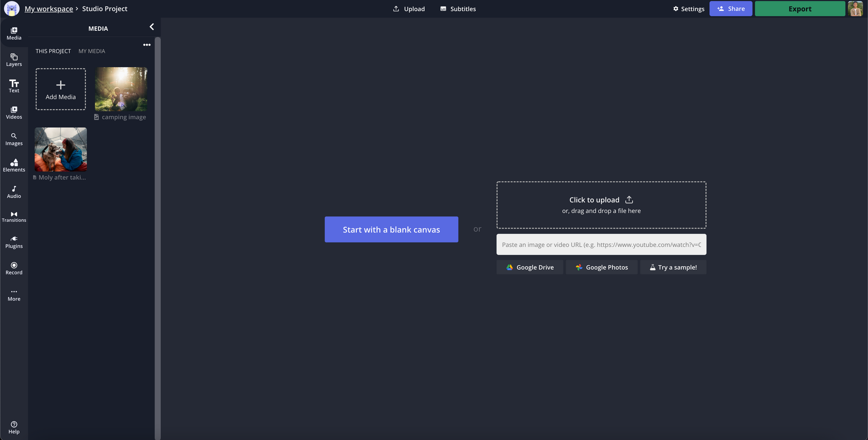Open the Transitions panel
The image size is (868, 440).
point(14,216)
